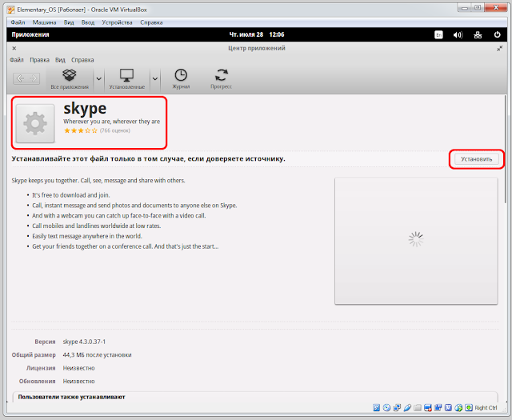Open the network indicator in the top panel
This screenshot has height=420, width=512.
click(478, 34)
